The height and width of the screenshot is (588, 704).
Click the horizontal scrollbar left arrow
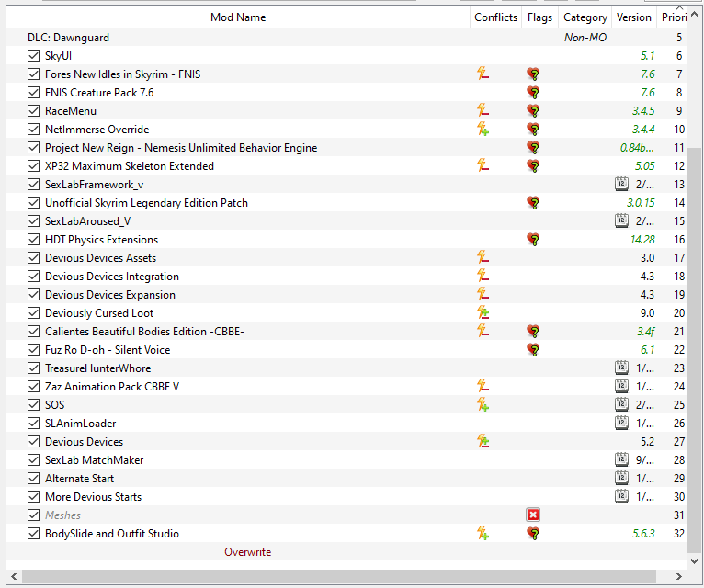coord(14,576)
